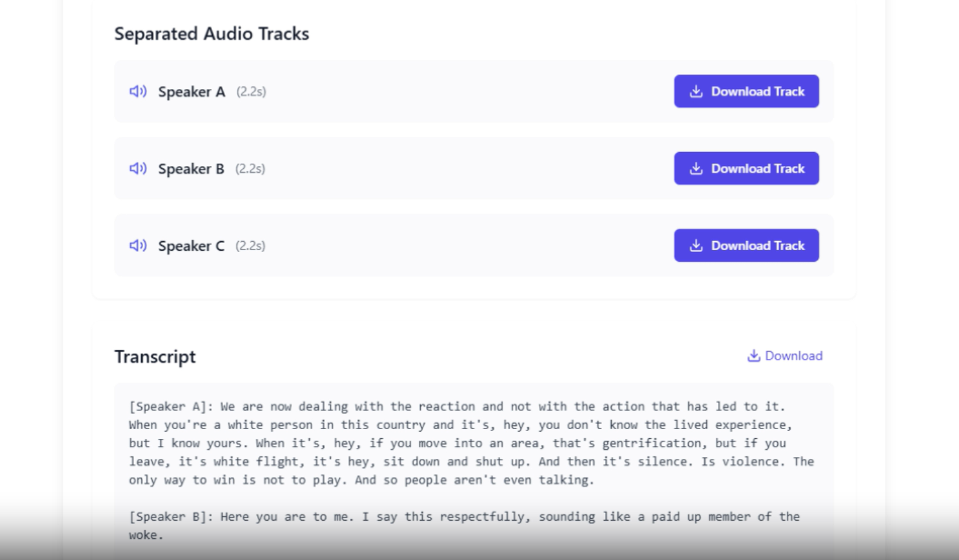Select the Speaker A track label

click(x=191, y=92)
